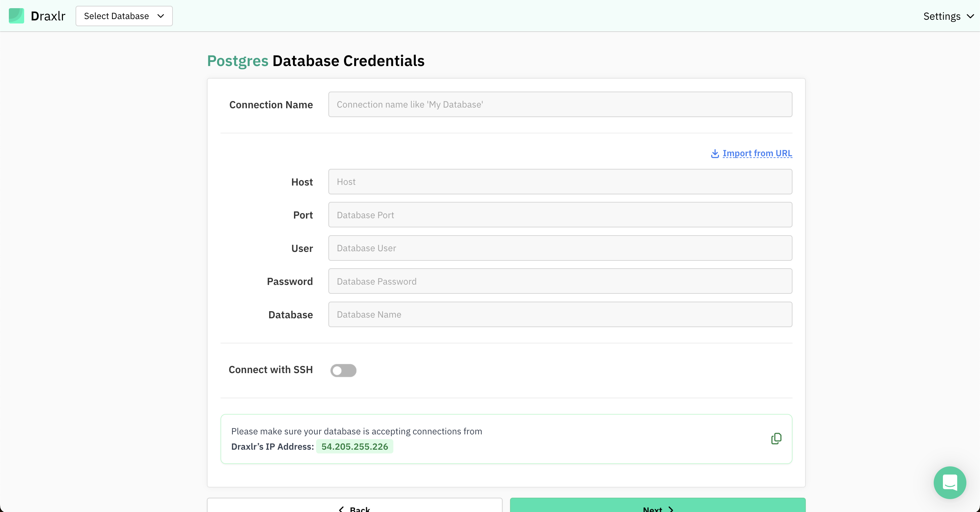Open the Select Database dropdown
This screenshot has height=512, width=980.
[124, 16]
